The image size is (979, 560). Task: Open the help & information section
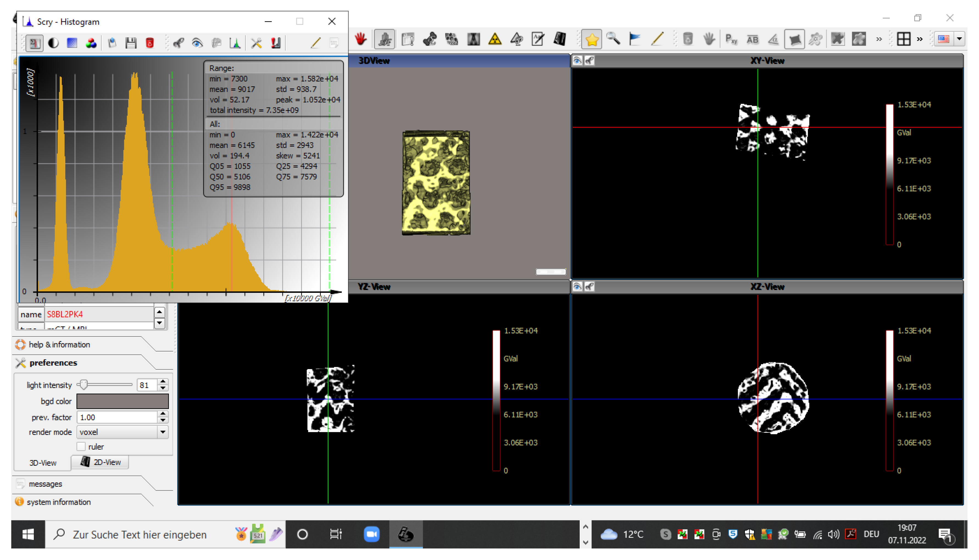point(59,345)
